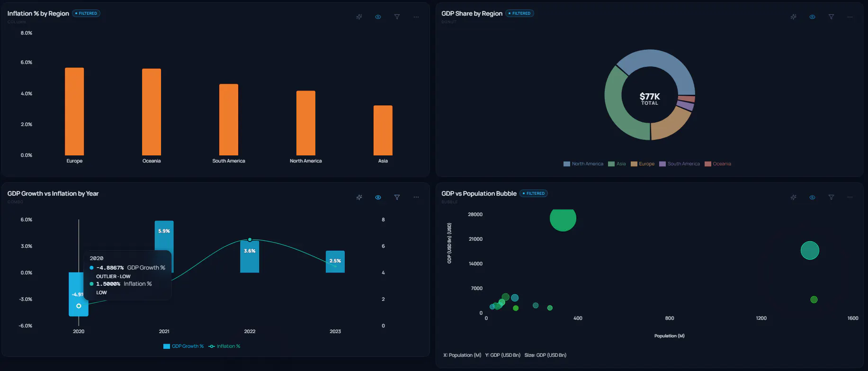Select the North America inflation bar
Screen dimensions: 868x371
[x=306, y=123]
